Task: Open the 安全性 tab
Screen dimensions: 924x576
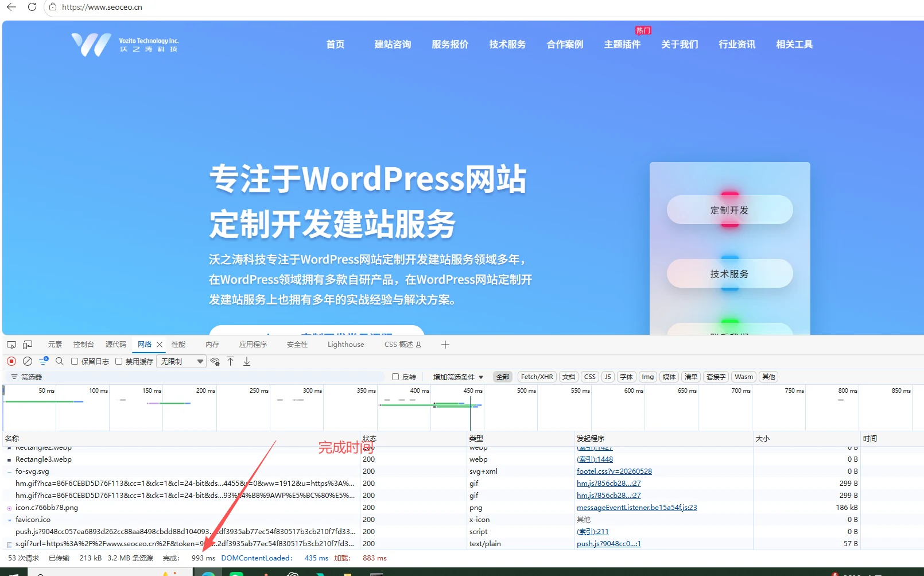Action: [x=297, y=345]
